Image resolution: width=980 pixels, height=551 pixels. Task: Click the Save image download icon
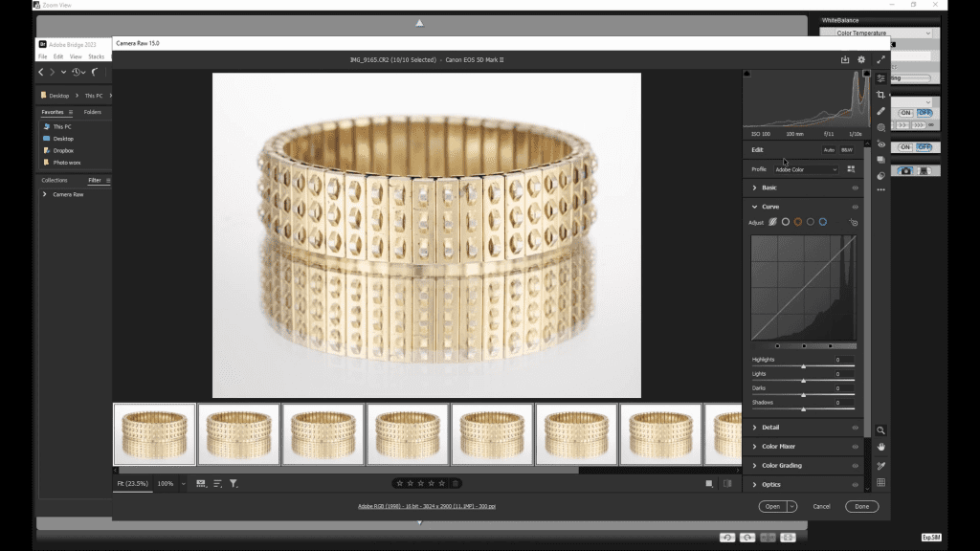point(845,59)
